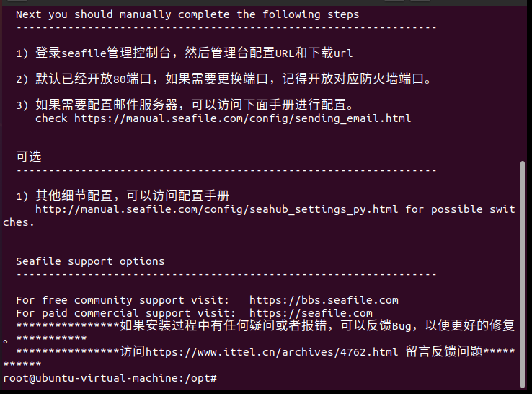Open the bbs.seafile.com community link
532x394 pixels.
pos(324,300)
